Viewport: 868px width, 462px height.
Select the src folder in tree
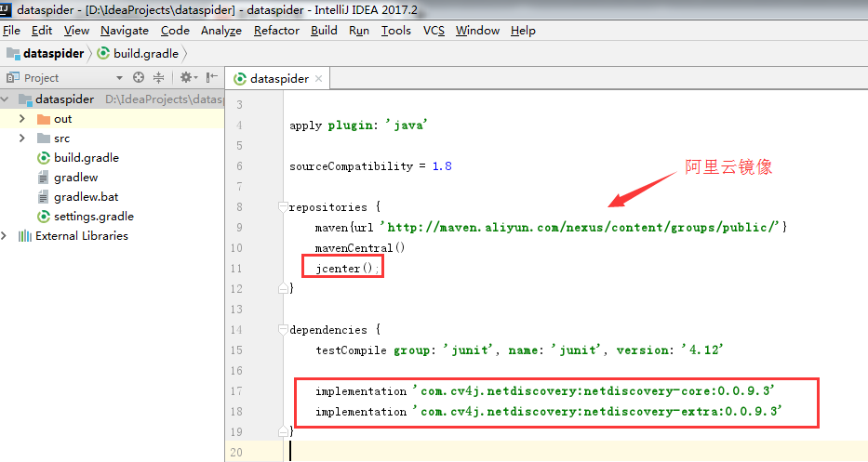(x=62, y=139)
